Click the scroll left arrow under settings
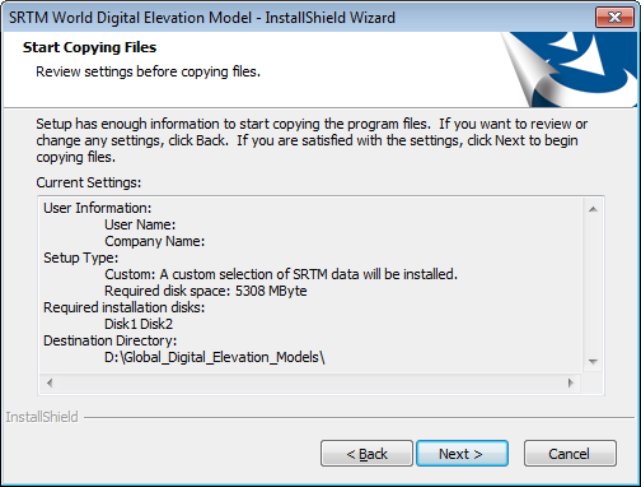This screenshot has width=644, height=488. 49,383
